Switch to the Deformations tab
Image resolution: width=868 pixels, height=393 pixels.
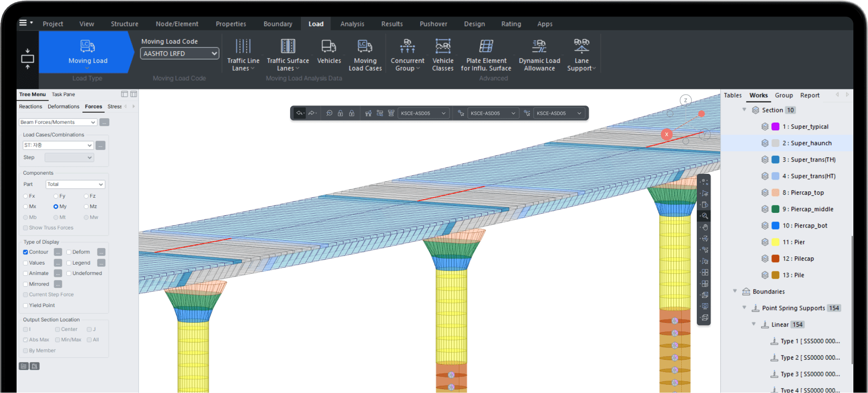point(63,106)
